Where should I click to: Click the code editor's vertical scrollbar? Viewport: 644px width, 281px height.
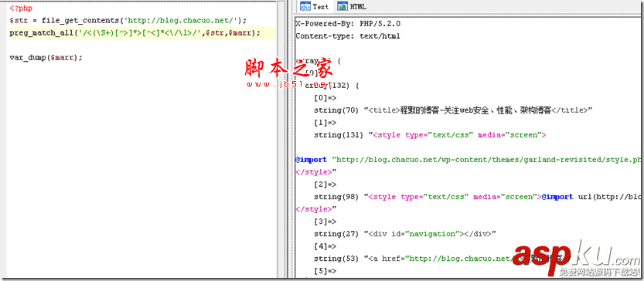[281, 140]
